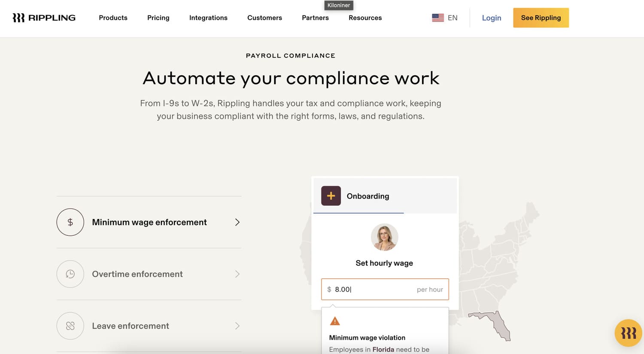Image resolution: width=644 pixels, height=354 pixels.
Task: Click the Leave enforcement circle icon
Action: point(70,326)
